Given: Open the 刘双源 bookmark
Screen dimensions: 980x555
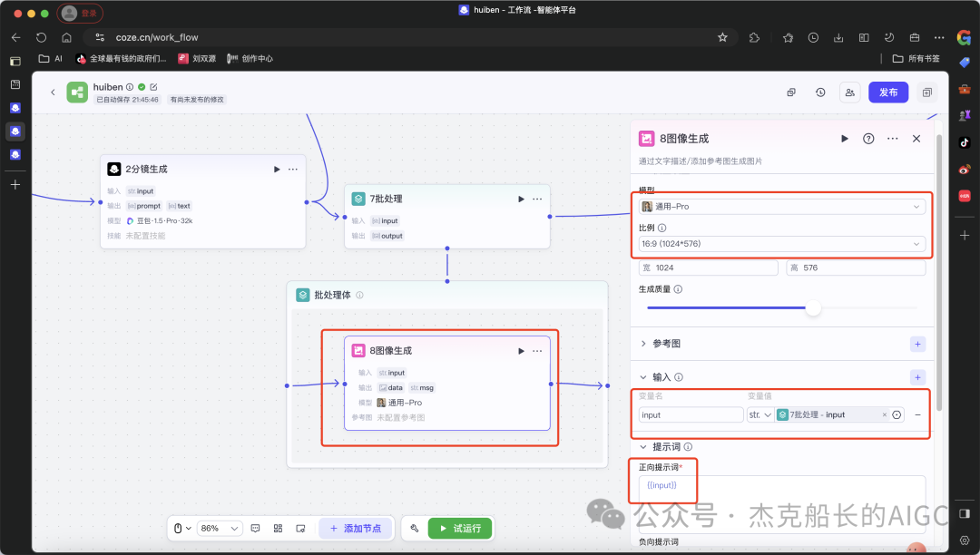Looking at the screenshot, I should pos(197,59).
